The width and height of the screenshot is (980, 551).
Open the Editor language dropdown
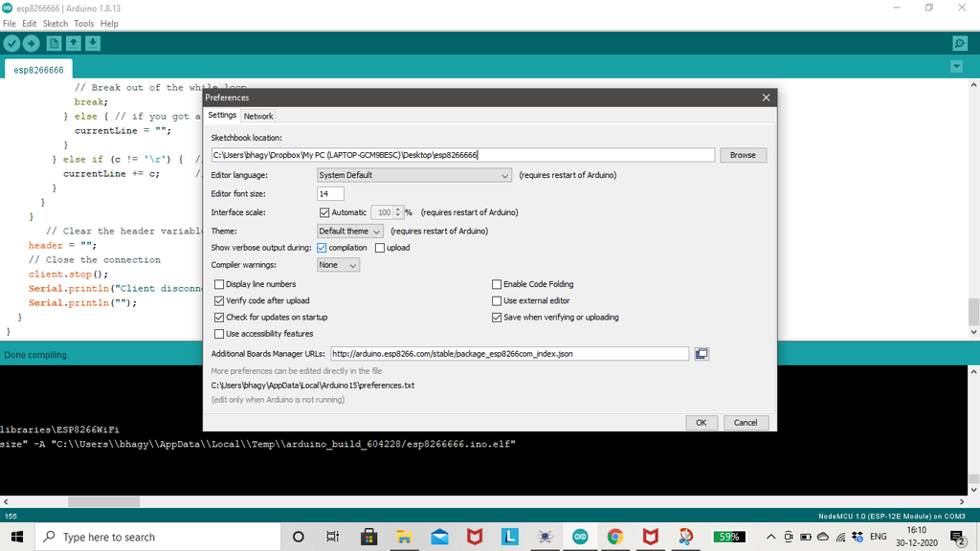click(413, 175)
